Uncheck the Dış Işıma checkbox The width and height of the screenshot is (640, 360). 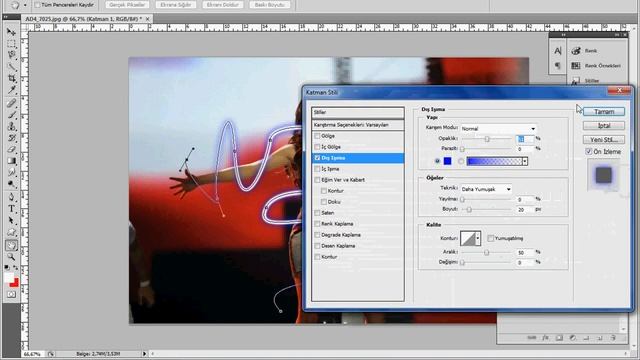coord(317,158)
